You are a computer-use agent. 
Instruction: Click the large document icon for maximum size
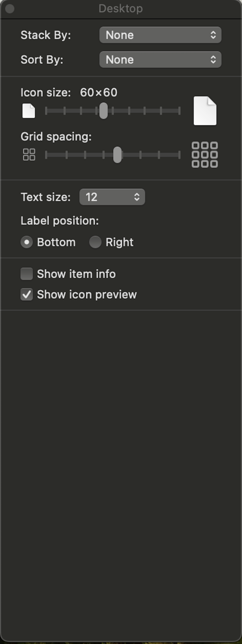[205, 110]
